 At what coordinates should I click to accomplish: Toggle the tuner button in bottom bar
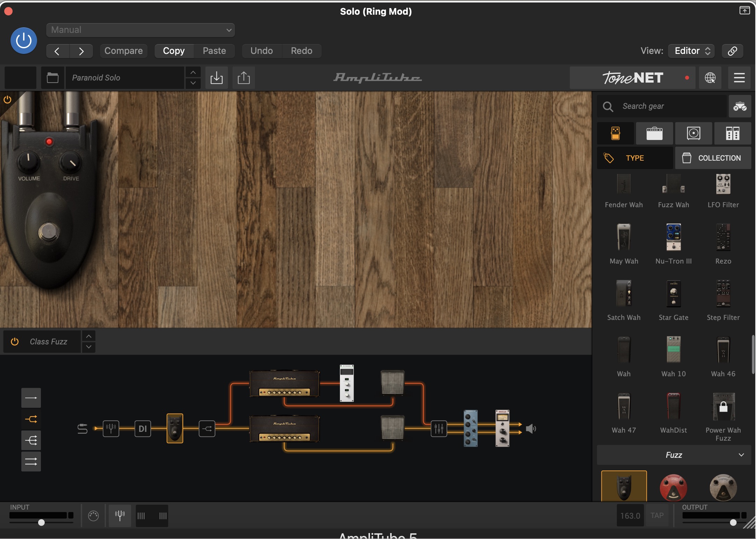tap(120, 516)
